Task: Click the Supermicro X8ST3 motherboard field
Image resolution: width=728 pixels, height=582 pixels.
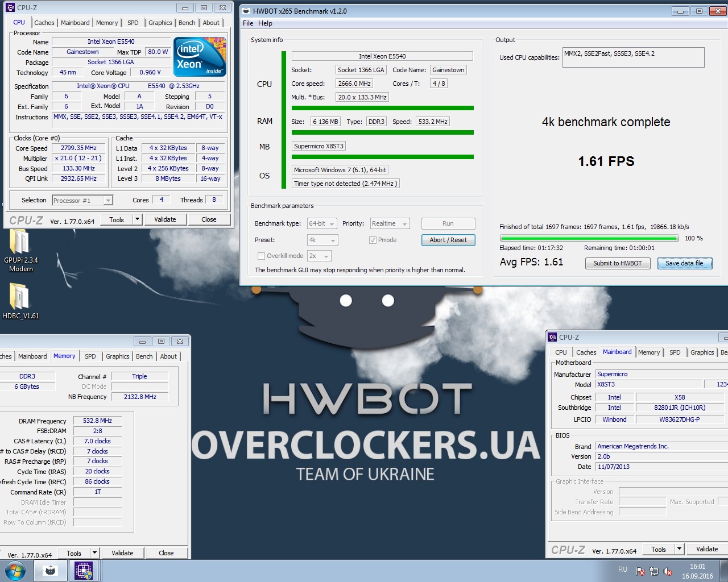Action: [319, 146]
